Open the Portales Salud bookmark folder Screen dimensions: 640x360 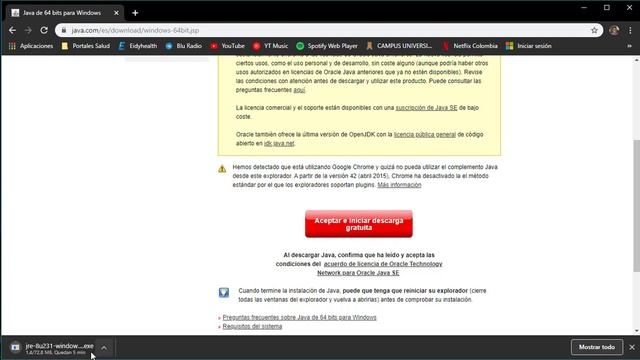(x=86, y=46)
